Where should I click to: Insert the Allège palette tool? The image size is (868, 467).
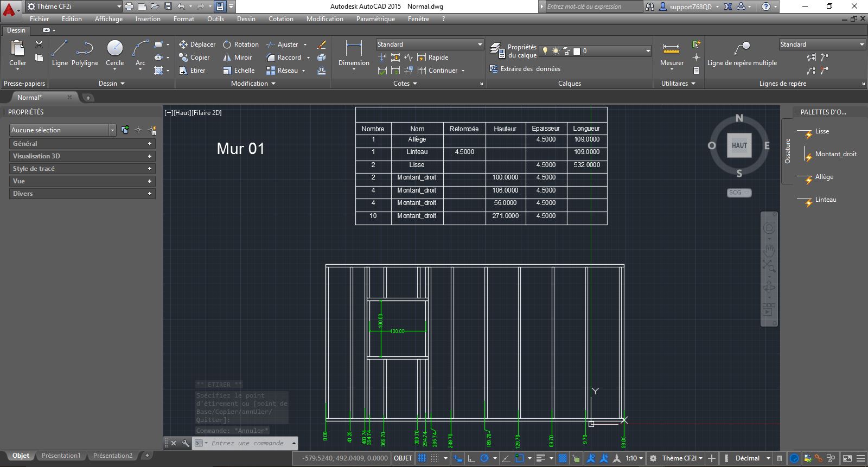click(x=814, y=178)
